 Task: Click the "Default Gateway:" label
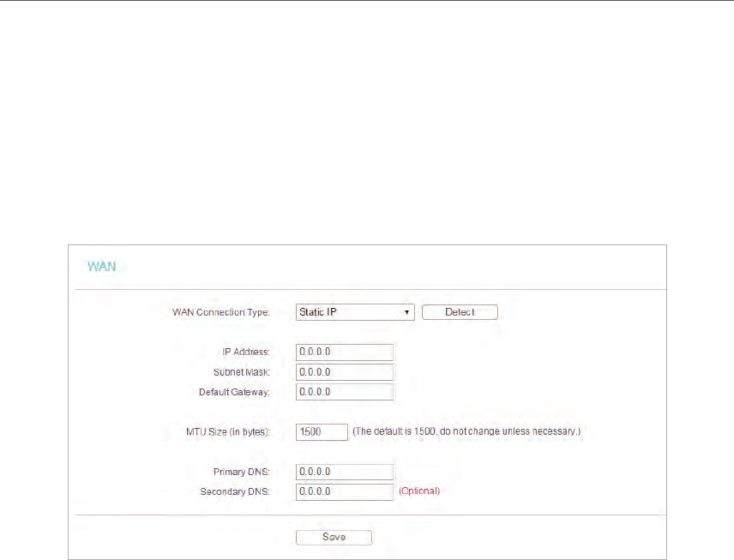click(x=235, y=393)
